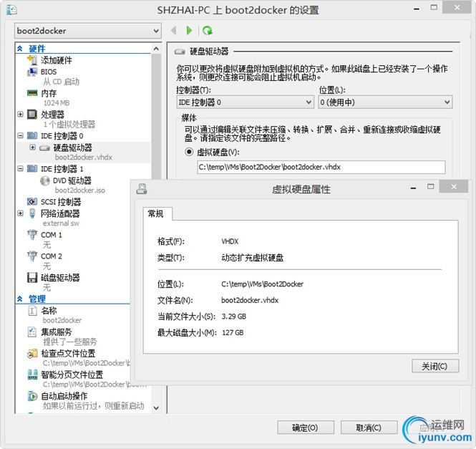Click the green refresh icon
This screenshot has height=449, width=476.
[208, 30]
